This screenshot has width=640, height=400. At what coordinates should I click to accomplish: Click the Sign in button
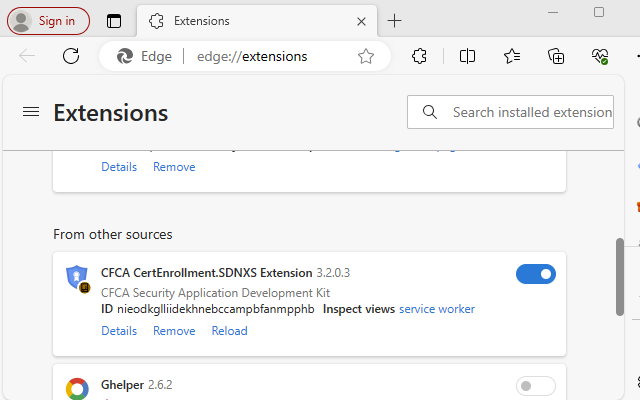point(47,21)
